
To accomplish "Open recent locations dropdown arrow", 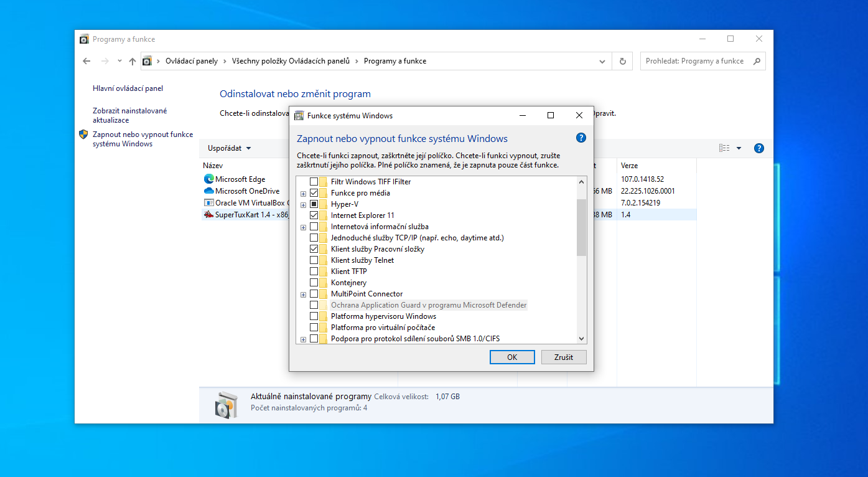I will click(x=119, y=61).
